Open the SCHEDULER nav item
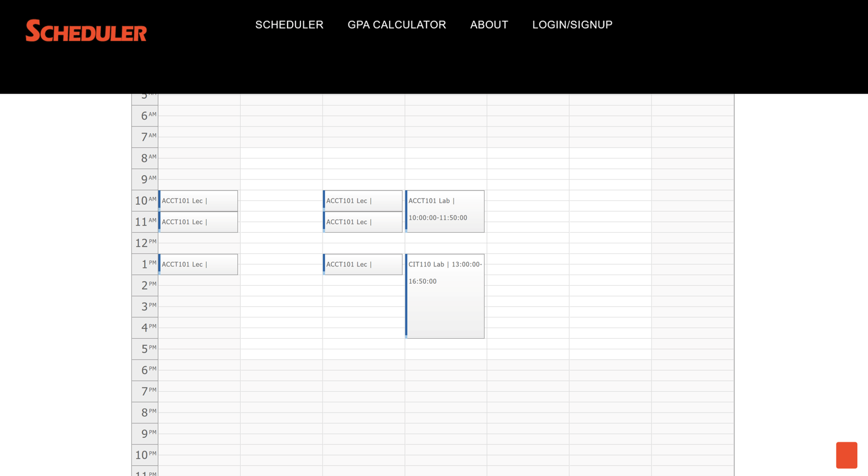Screen dimensions: 868x476 (x=289, y=25)
